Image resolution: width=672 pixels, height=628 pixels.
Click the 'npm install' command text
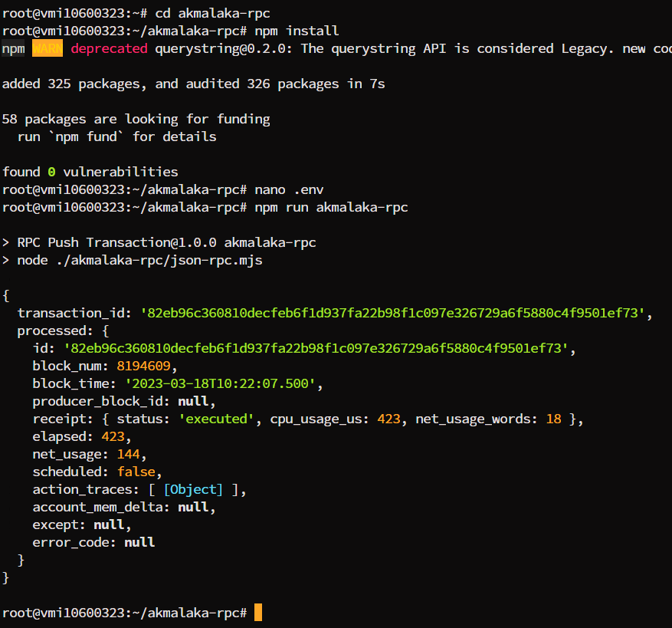pos(297,31)
